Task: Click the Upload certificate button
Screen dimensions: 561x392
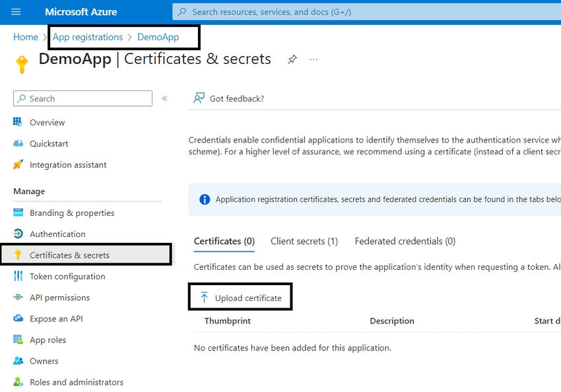Action: point(240,296)
